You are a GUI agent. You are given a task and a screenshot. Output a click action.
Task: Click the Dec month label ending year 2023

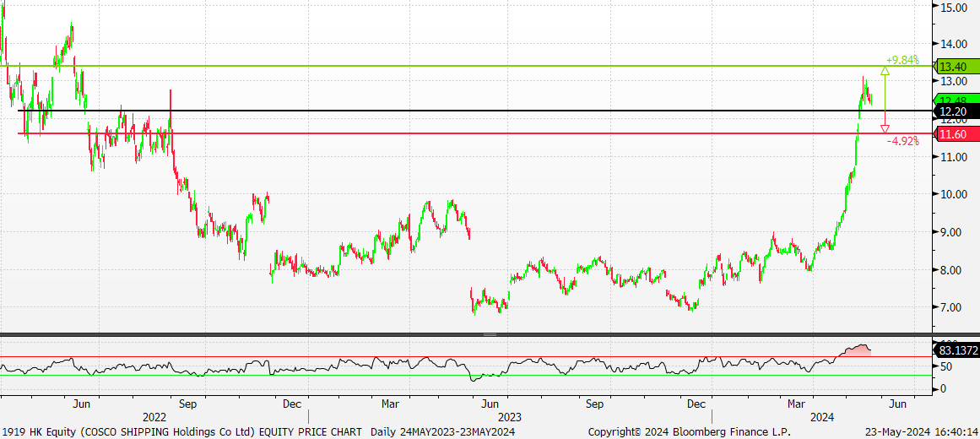[695, 404]
